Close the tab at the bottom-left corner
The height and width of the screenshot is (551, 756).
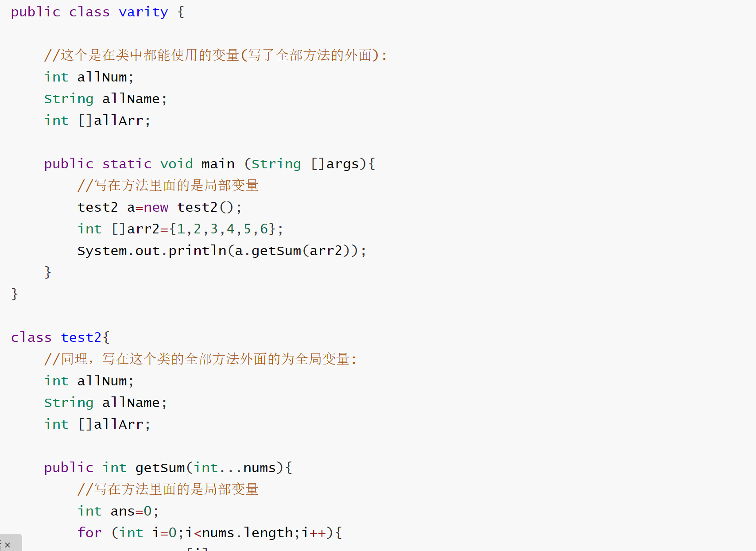(8, 545)
